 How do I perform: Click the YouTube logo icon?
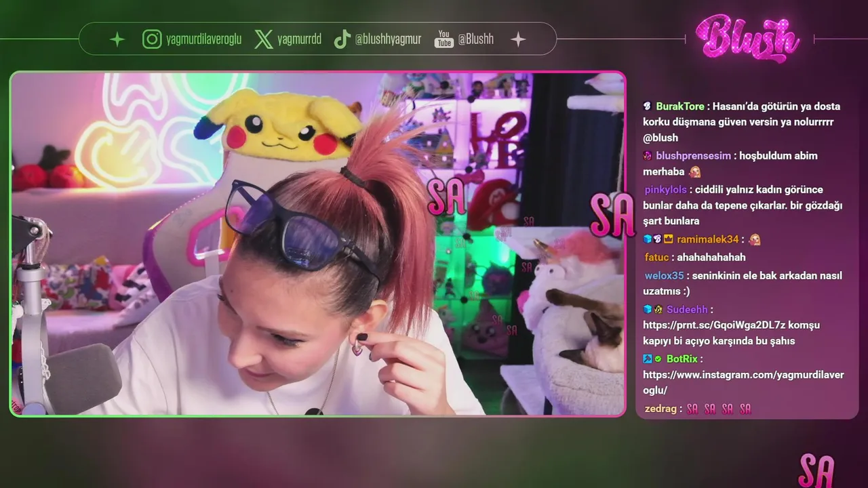(443, 39)
